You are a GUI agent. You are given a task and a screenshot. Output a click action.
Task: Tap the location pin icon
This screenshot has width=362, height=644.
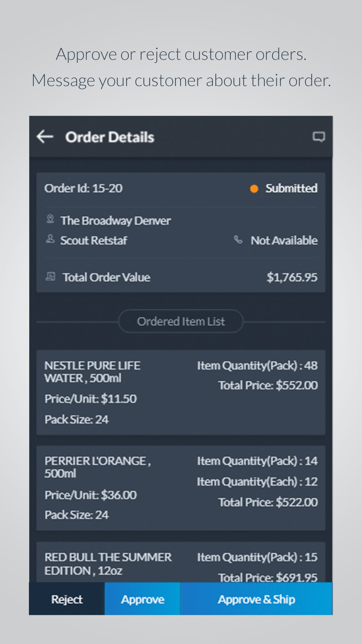pyautogui.click(x=50, y=219)
